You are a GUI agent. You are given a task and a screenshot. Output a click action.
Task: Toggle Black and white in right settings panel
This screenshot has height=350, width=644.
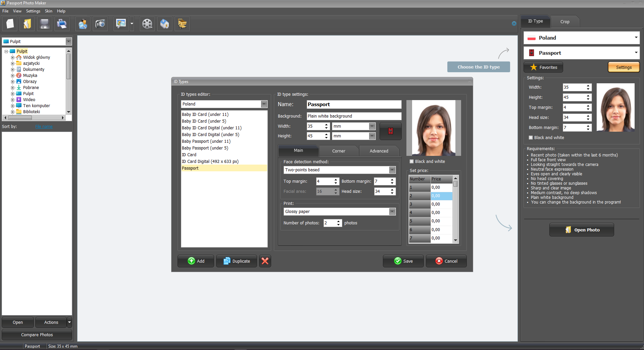point(531,137)
